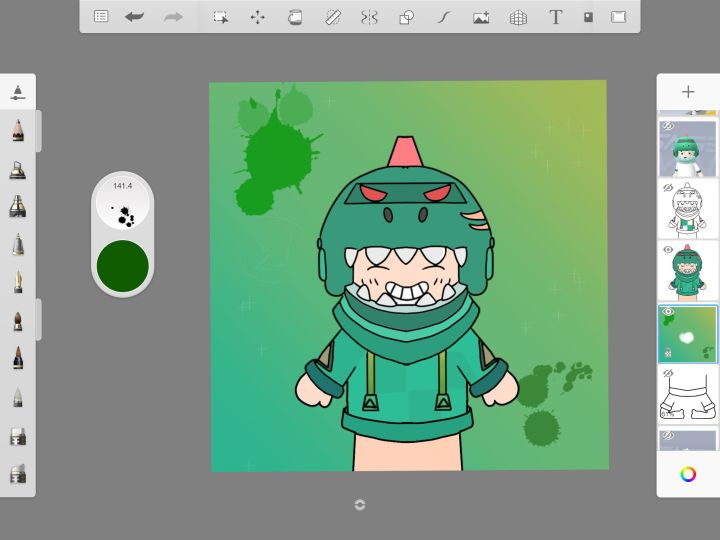Show the hidden line-art character layer
Image resolution: width=720 pixels, height=540 pixels.
668,187
